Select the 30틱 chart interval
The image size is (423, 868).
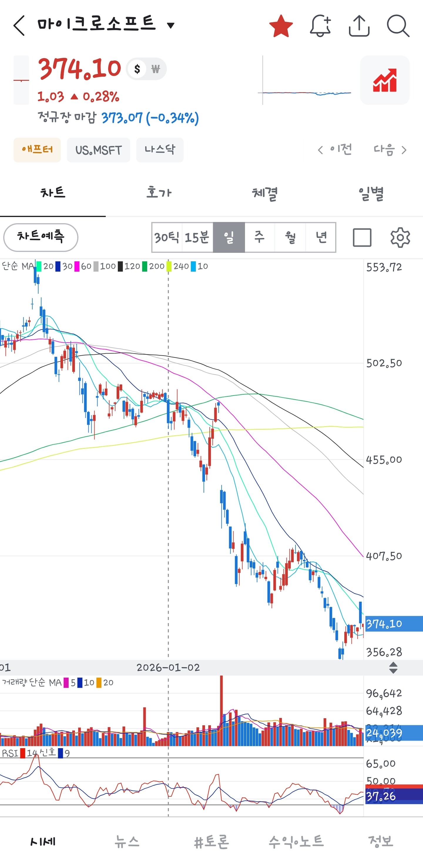[167, 237]
